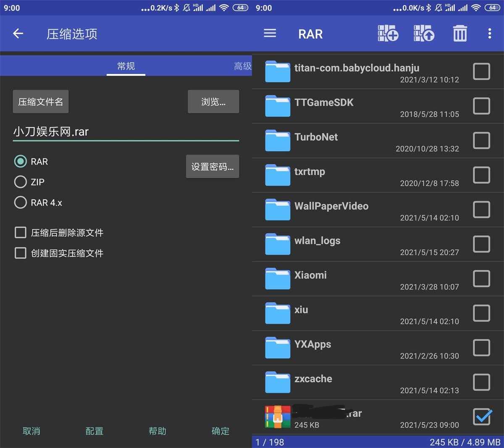Viewport: 504px width, 448px height.
Task: Tap the extract archive icon
Action: tap(424, 33)
